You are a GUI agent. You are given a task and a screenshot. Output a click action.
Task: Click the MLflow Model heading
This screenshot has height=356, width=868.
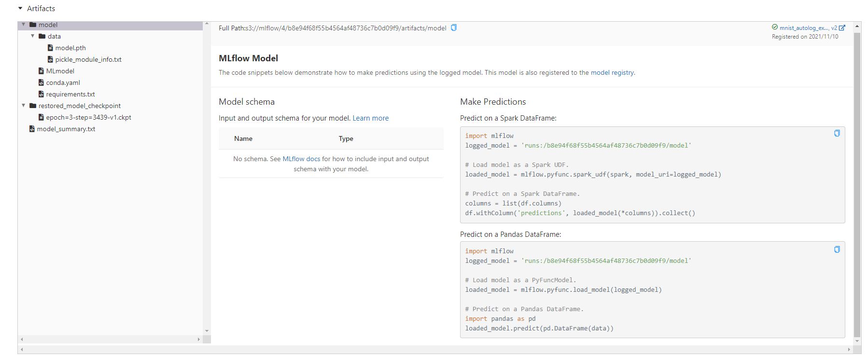point(248,58)
